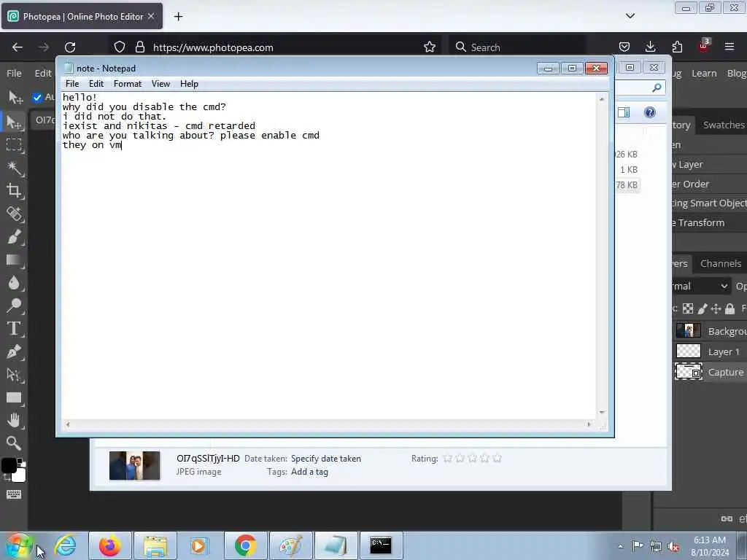
Task: Toggle the Auto-Select checkbox
Action: point(37,98)
